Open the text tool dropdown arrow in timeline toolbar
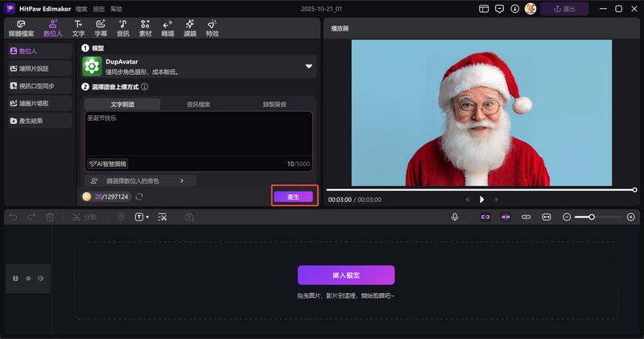644x339 pixels. tap(147, 217)
